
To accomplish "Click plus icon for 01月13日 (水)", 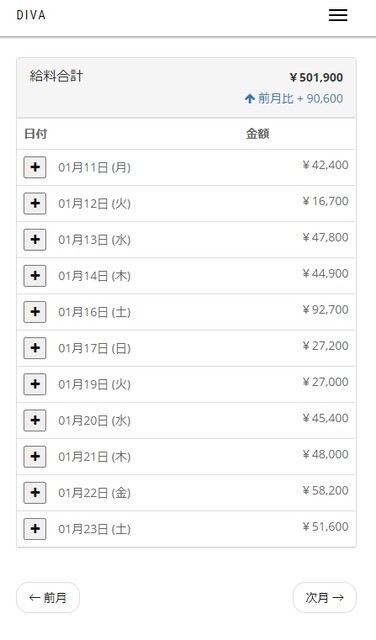I will coord(35,239).
